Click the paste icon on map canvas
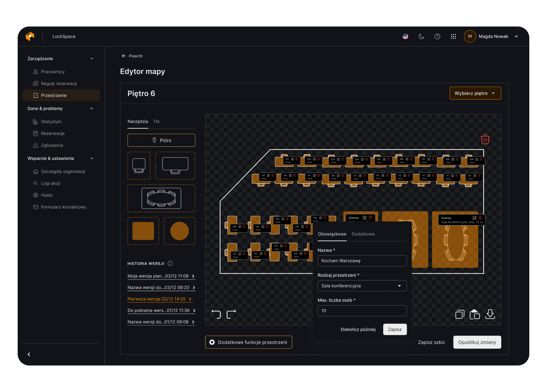 click(475, 314)
